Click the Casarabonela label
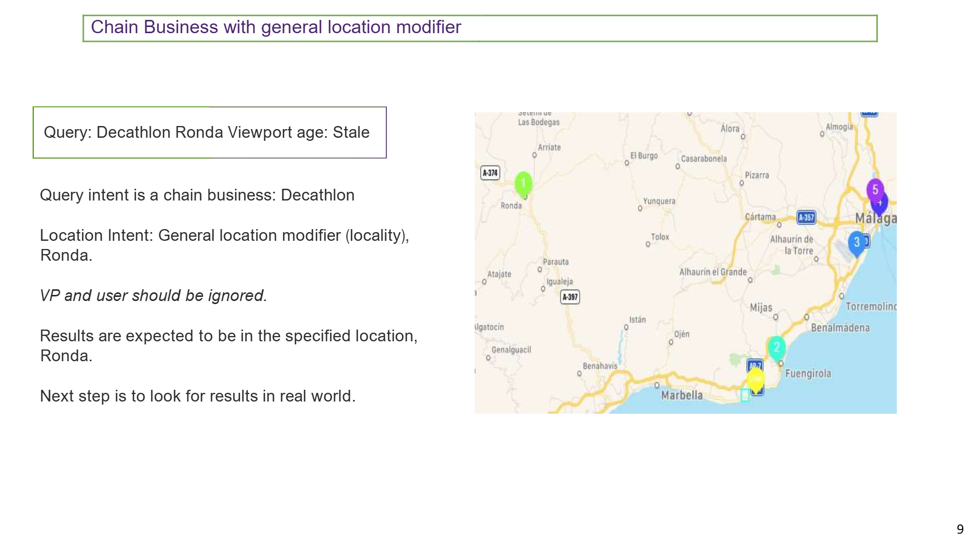The height and width of the screenshot is (551, 980). tap(704, 159)
